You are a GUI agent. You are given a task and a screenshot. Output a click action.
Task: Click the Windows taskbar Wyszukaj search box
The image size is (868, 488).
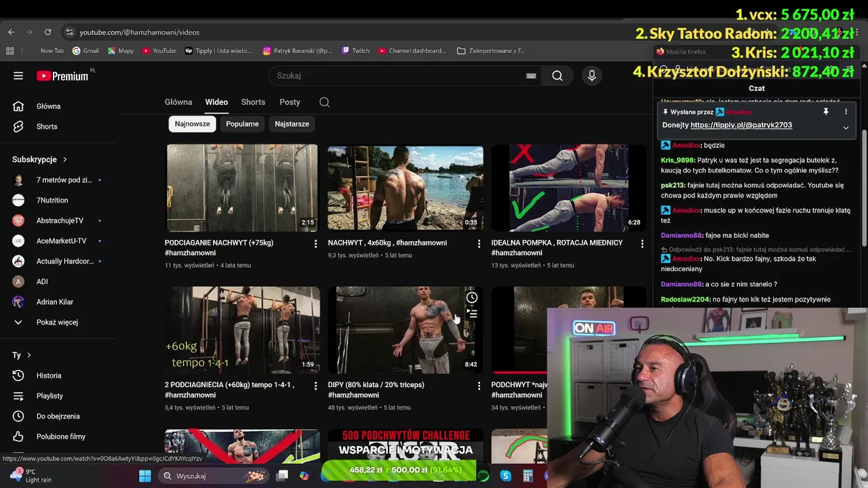point(214,476)
